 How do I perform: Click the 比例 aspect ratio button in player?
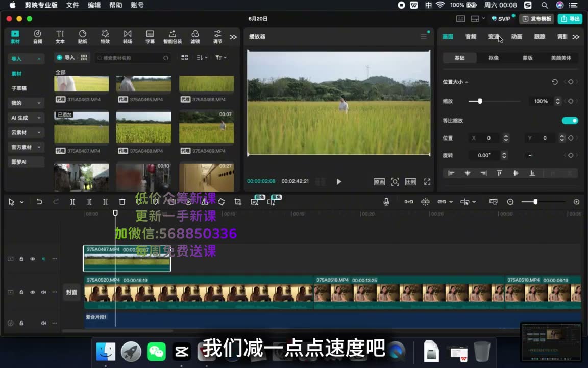410,182
